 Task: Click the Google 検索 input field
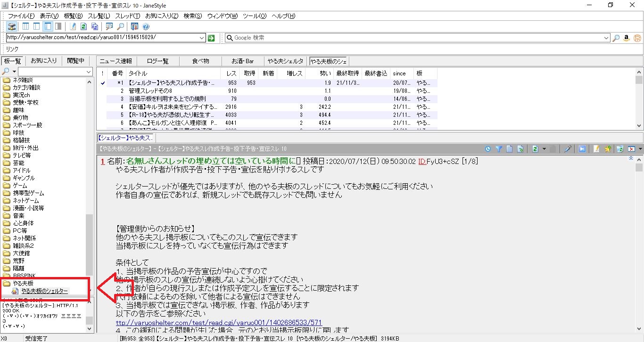point(418,38)
